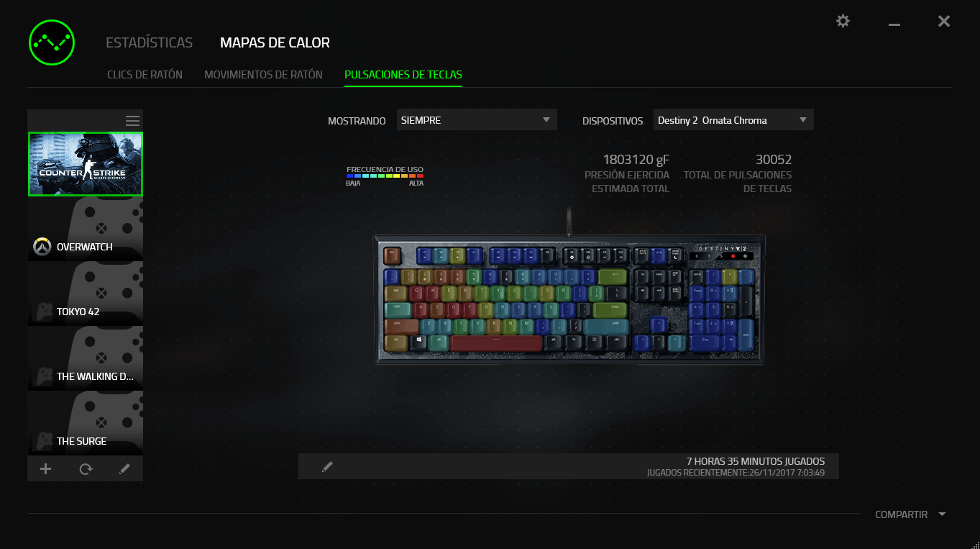This screenshot has height=549, width=980.
Task: Click the Esc key on keyboard heatmap
Action: 393,255
